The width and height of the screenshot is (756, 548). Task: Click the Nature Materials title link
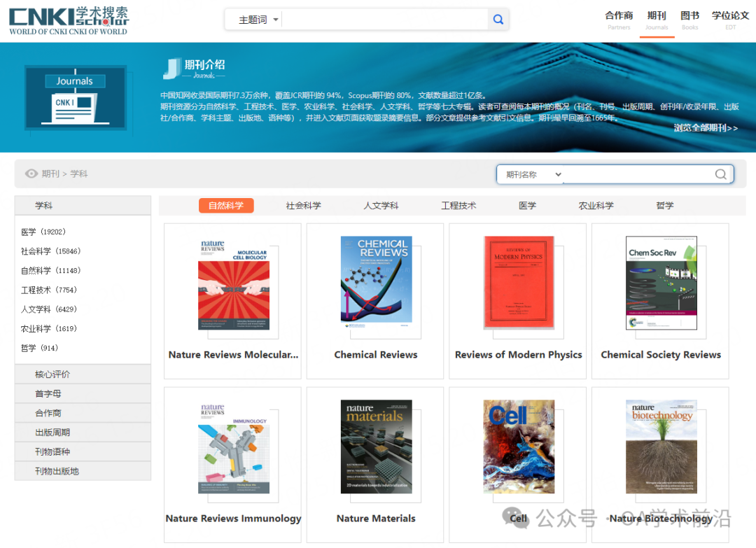click(x=376, y=519)
